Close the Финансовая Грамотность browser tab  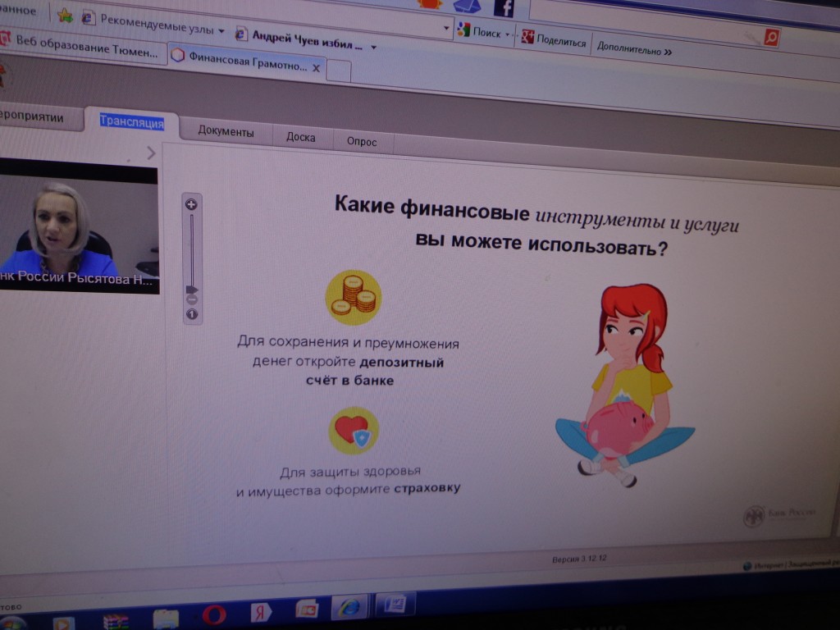pos(316,68)
